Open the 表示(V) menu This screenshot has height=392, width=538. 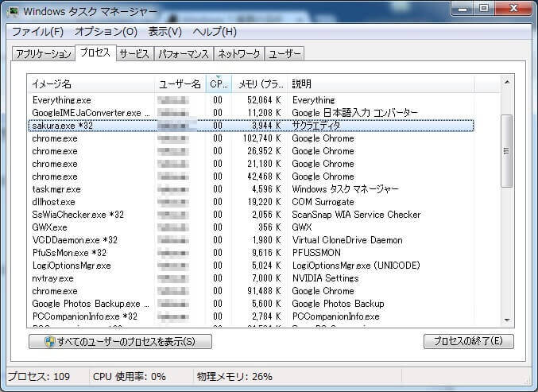click(x=165, y=32)
